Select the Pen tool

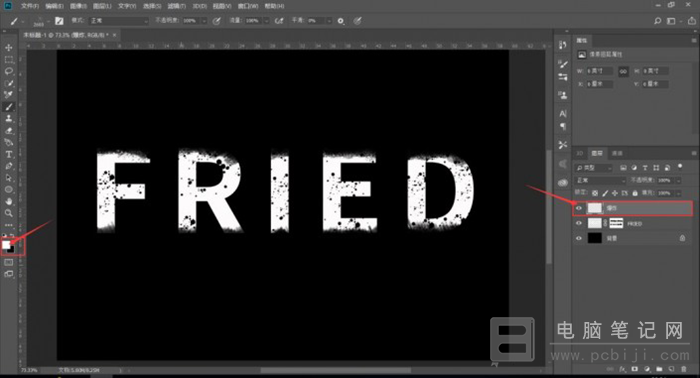8,166
